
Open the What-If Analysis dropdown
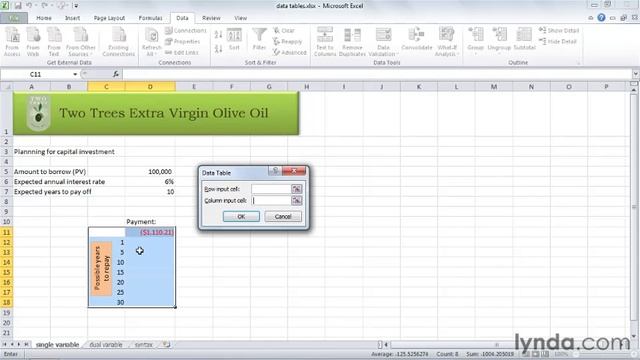coord(447,42)
